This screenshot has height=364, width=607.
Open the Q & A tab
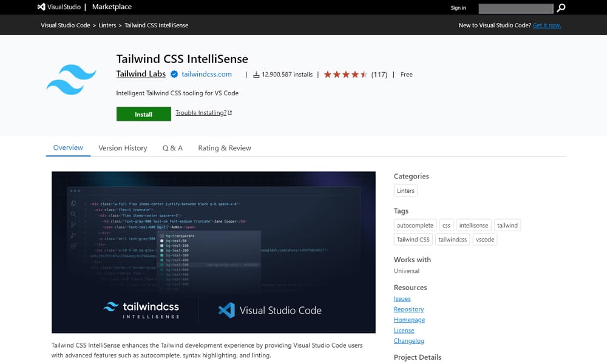pos(172,147)
